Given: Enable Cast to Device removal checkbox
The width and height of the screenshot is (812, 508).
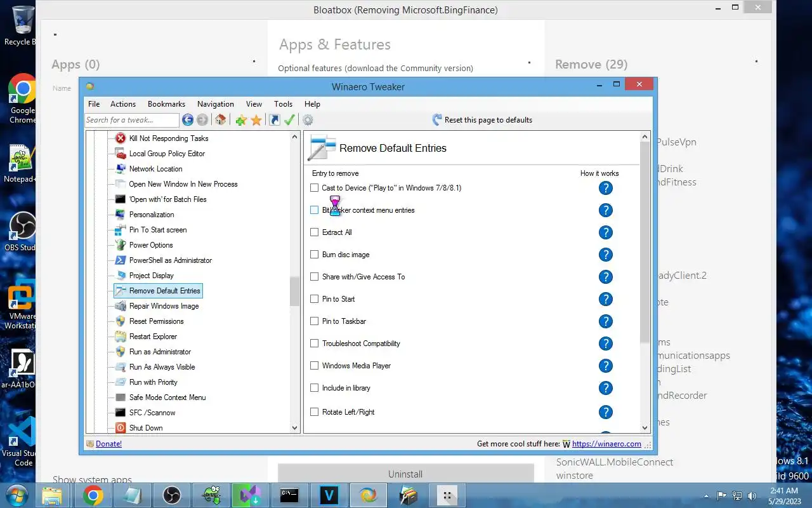Looking at the screenshot, I should coord(314,188).
